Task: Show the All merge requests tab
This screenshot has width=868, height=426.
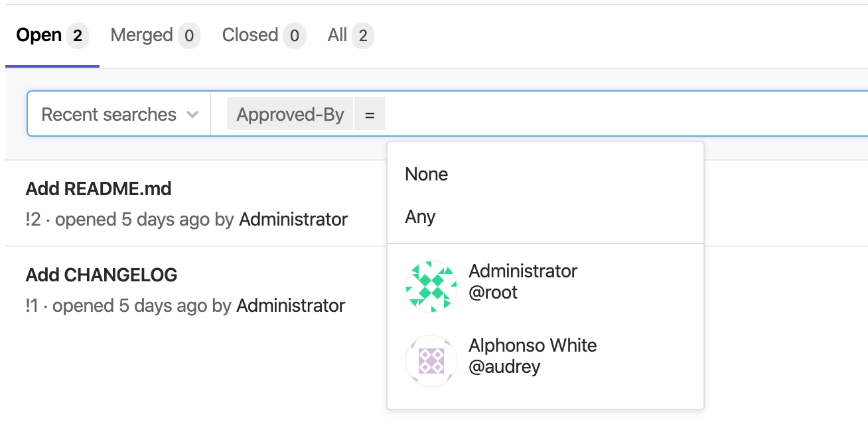Action: click(338, 35)
